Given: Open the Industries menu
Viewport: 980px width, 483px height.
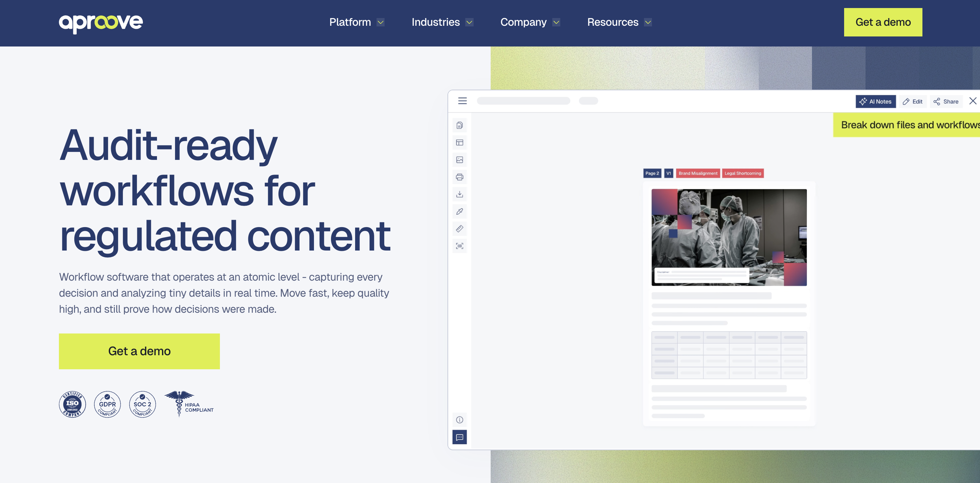Looking at the screenshot, I should (x=435, y=22).
